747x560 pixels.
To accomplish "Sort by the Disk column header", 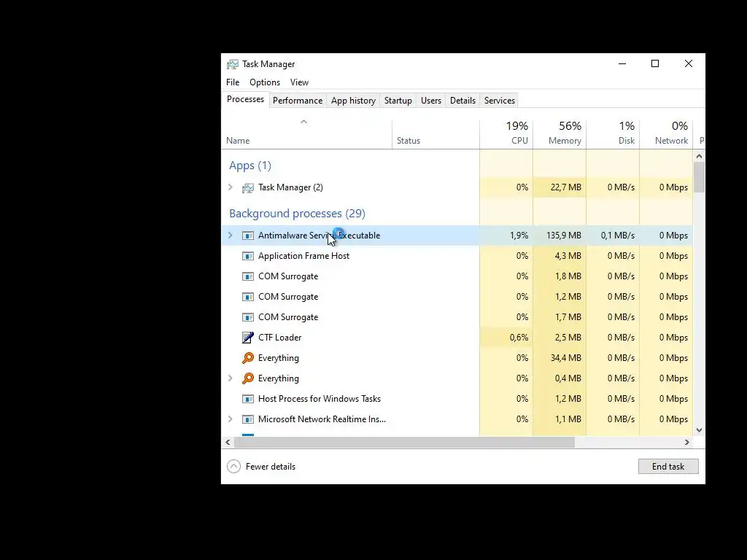I will [613, 134].
